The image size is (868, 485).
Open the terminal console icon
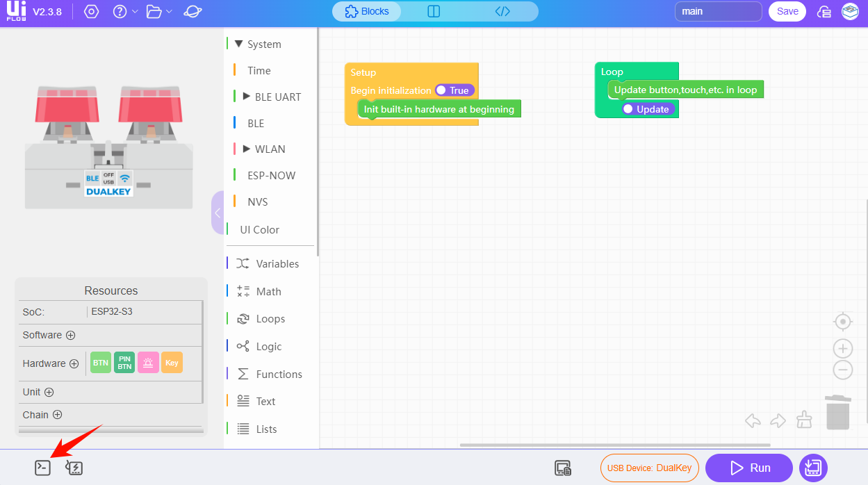(x=43, y=468)
